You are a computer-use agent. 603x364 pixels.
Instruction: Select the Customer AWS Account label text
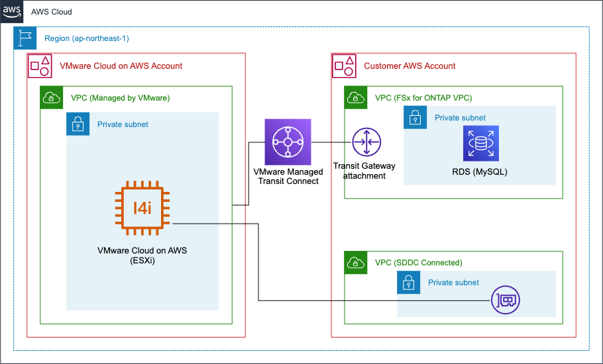point(410,66)
